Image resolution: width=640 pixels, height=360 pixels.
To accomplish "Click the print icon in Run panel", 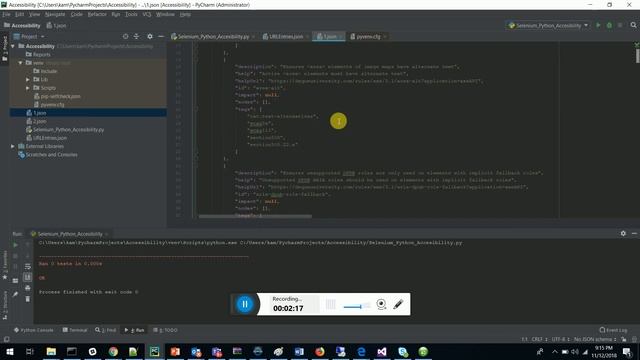I will pyautogui.click(x=28, y=288).
